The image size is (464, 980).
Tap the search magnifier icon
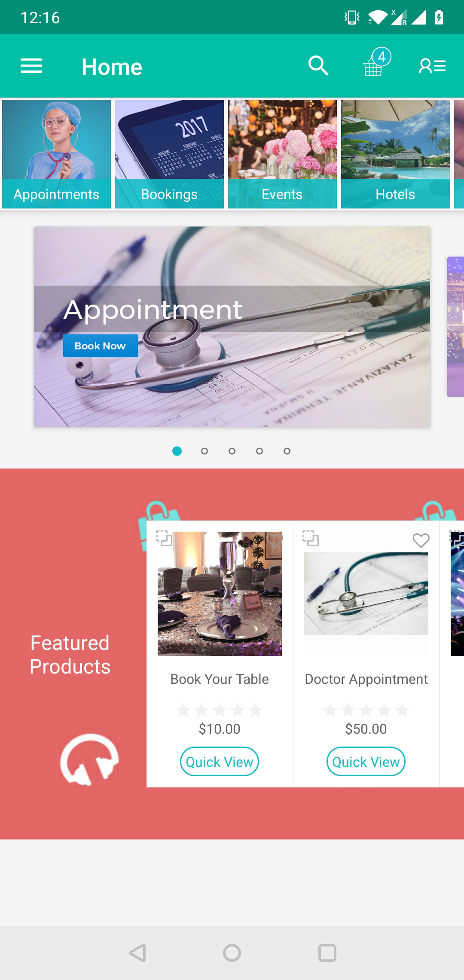[x=318, y=66]
